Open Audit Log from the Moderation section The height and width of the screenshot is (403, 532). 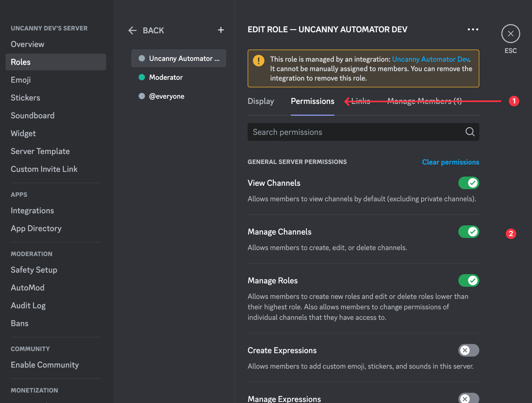pos(28,305)
